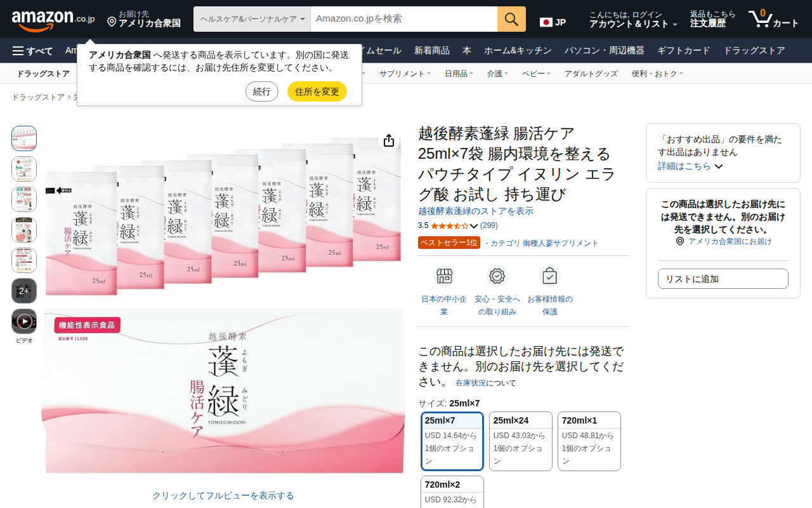Screen dimensions: 812x508
Task: Expand the ベビー submenu
Action: (x=536, y=74)
